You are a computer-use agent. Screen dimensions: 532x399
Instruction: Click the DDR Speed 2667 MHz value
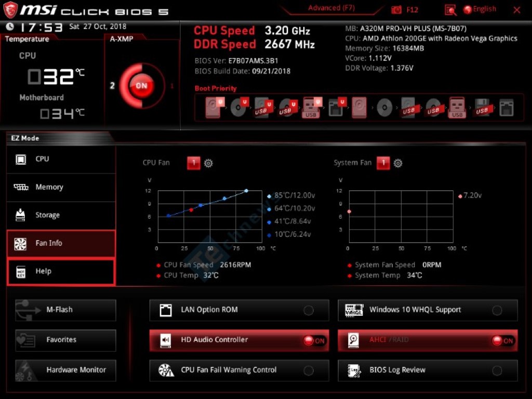(289, 45)
